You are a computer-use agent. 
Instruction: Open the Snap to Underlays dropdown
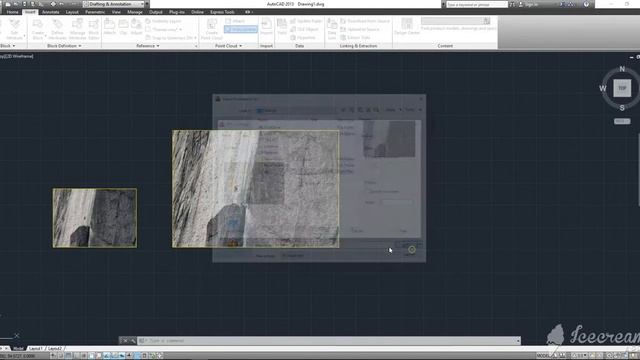click(171, 38)
